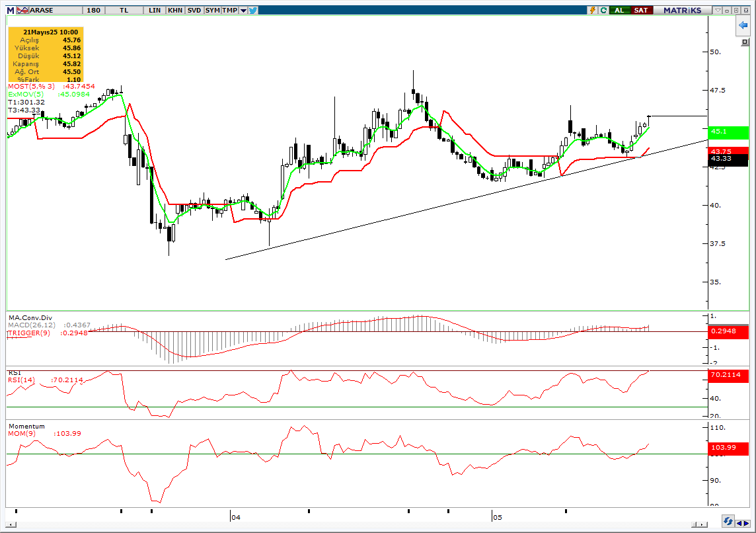This screenshot has height=533, width=756.
Task: Click the MATRIKS logo button
Action: 682,10
